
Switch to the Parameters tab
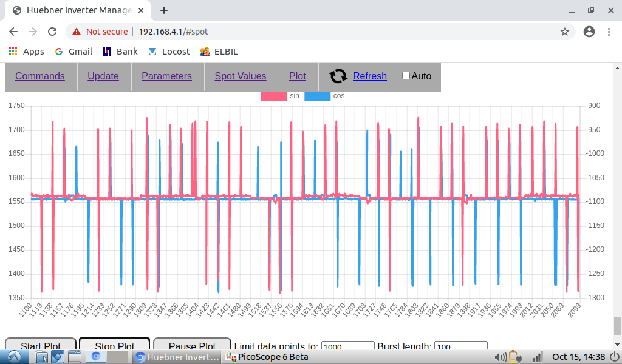(x=166, y=76)
